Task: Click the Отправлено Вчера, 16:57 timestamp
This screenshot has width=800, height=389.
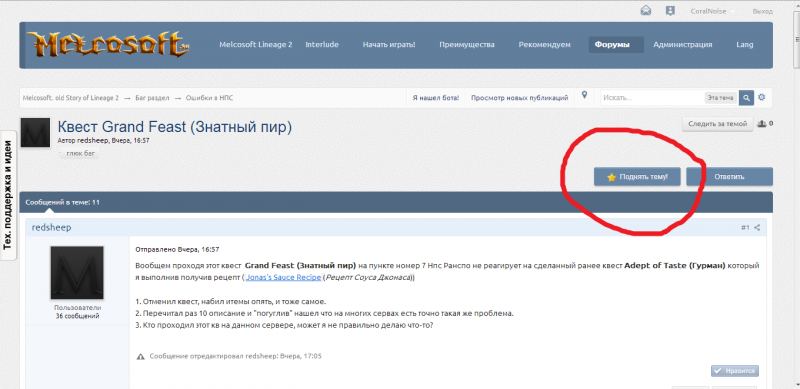Action: (x=177, y=250)
